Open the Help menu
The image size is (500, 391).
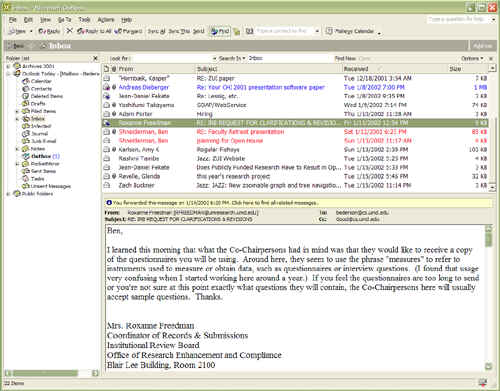(126, 20)
